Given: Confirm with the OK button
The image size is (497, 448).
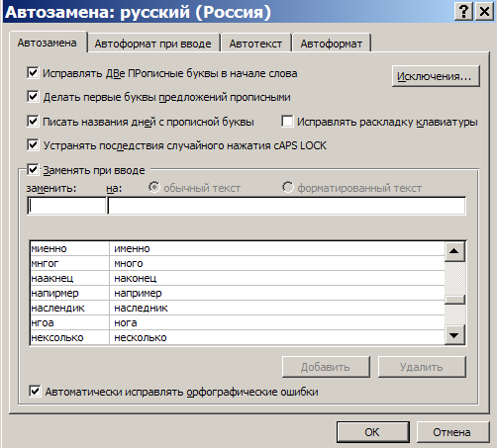Looking at the screenshot, I should (x=373, y=432).
